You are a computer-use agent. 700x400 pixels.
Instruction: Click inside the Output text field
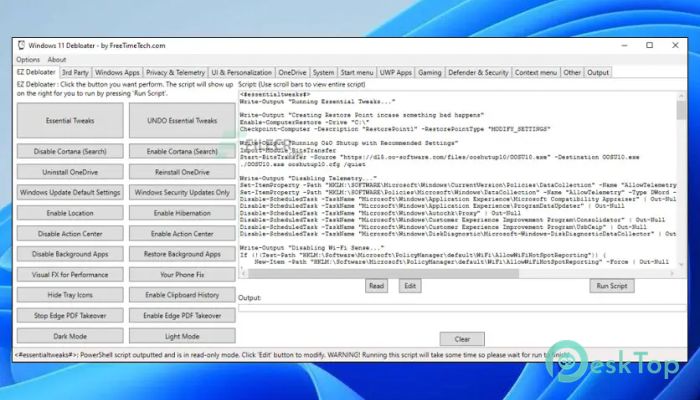point(462,308)
